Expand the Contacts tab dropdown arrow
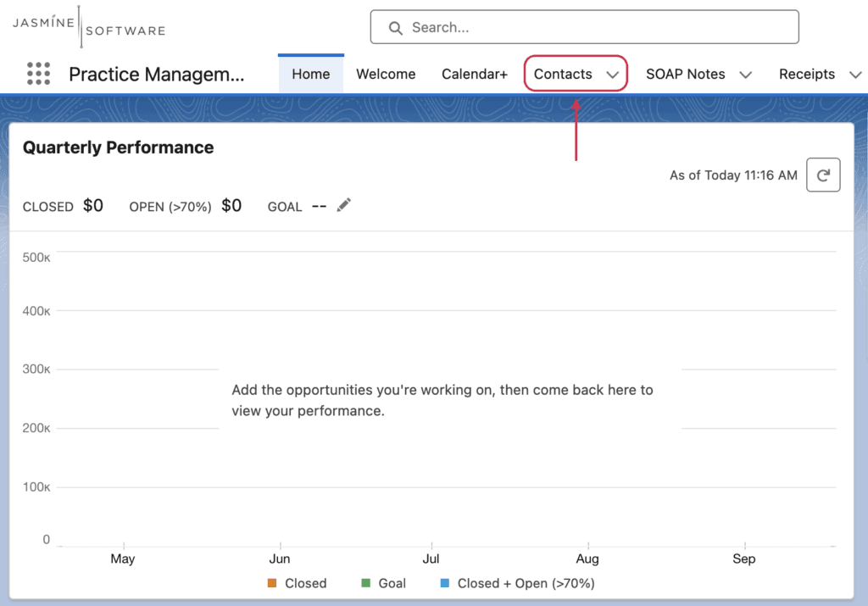 coord(612,75)
